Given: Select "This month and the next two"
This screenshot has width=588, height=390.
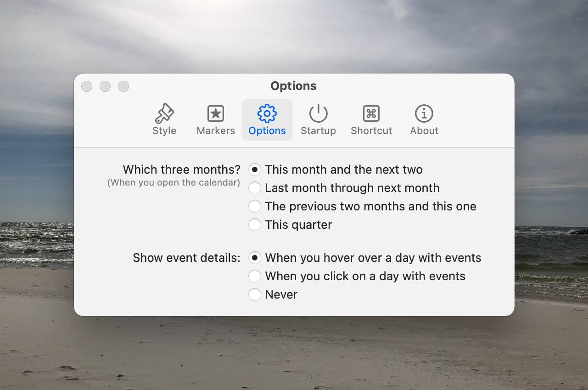Looking at the screenshot, I should click(336, 170).
